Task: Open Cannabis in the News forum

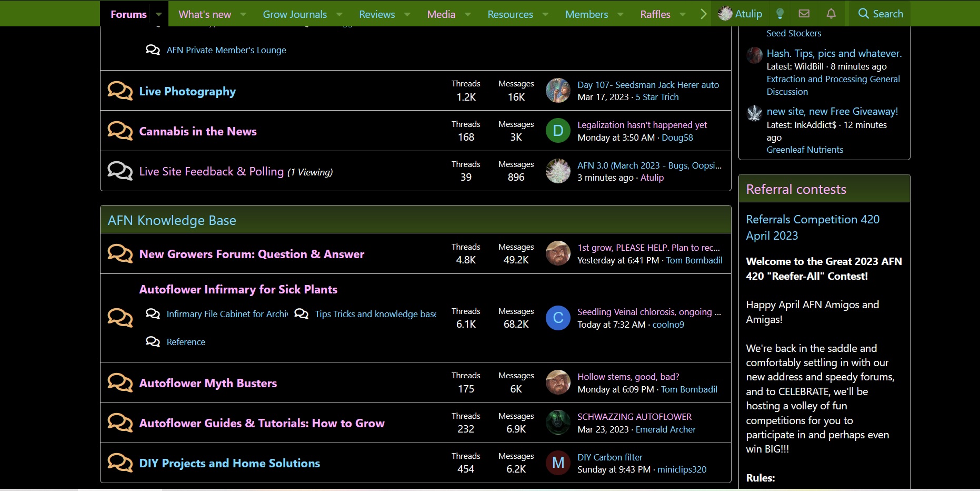Action: 198,131
